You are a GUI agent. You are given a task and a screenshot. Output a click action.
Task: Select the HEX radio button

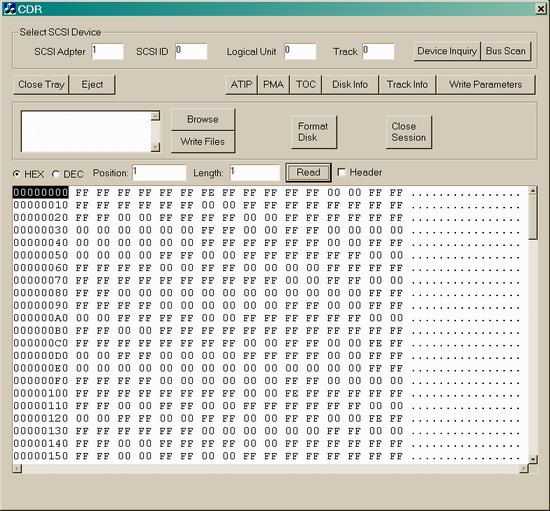[x=16, y=174]
